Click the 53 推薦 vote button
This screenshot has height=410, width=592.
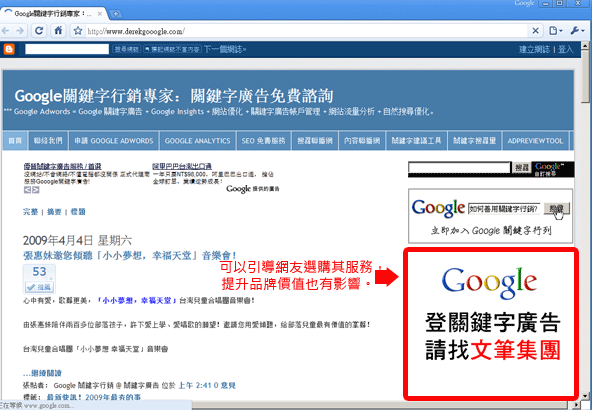click(39, 279)
